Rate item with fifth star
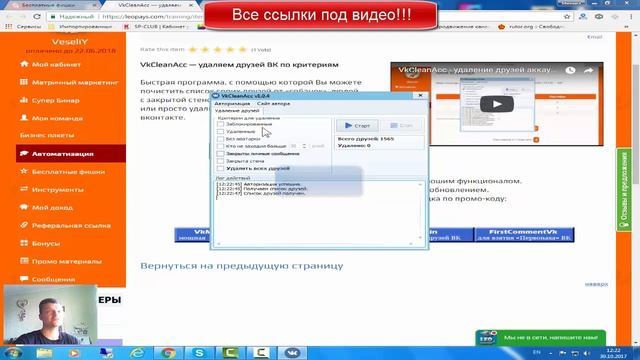 [242, 50]
